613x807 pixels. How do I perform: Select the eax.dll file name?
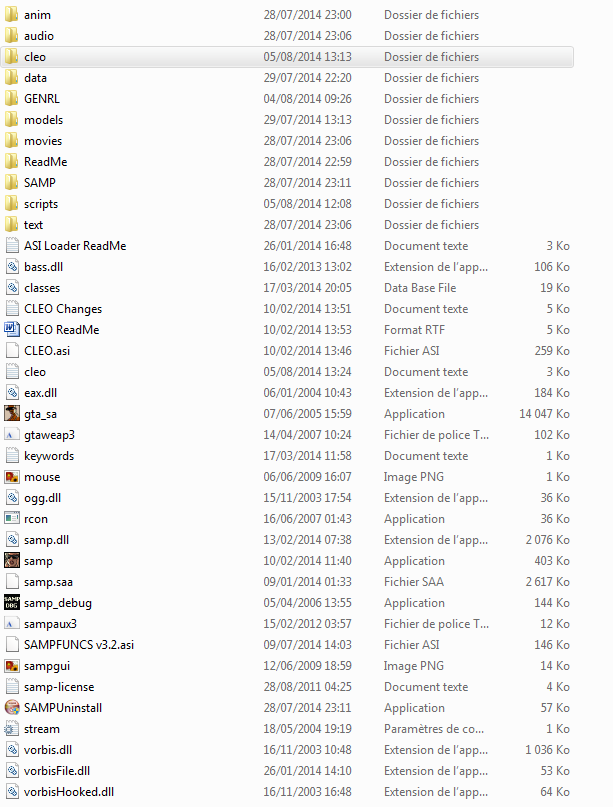[x=41, y=393]
